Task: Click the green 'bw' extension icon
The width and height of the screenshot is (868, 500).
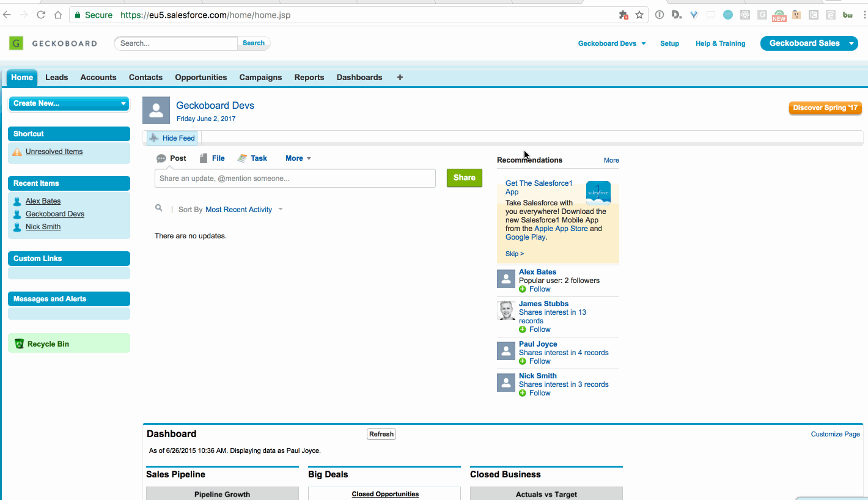Action: tap(848, 15)
